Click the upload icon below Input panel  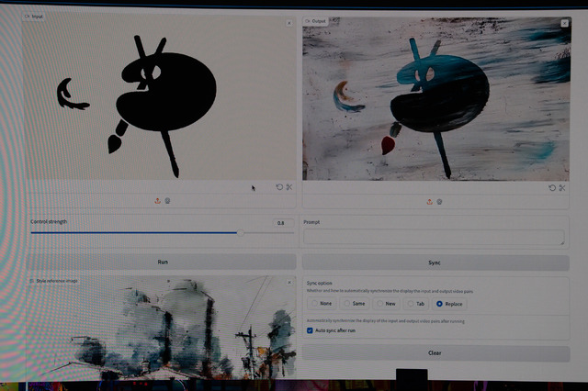click(158, 201)
